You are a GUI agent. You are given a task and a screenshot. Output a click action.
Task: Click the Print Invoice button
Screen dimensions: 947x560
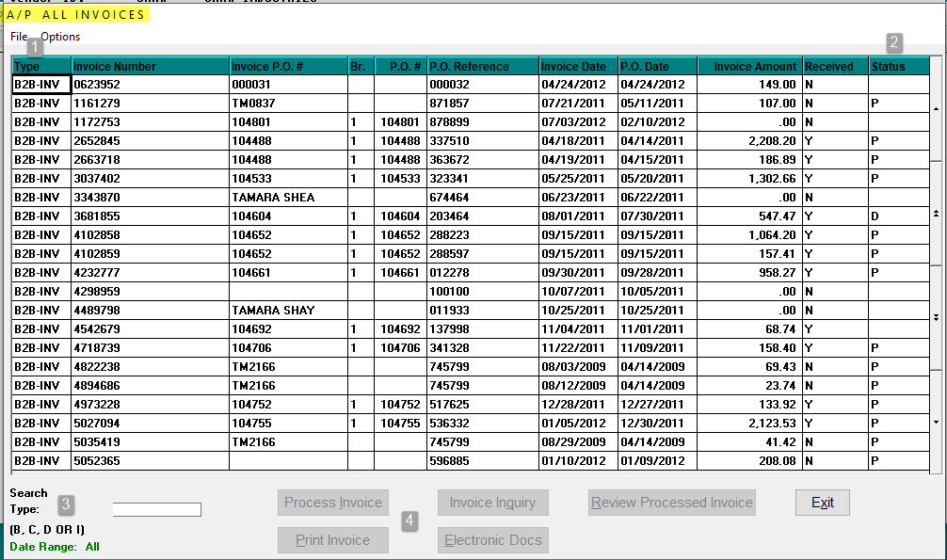[333, 540]
